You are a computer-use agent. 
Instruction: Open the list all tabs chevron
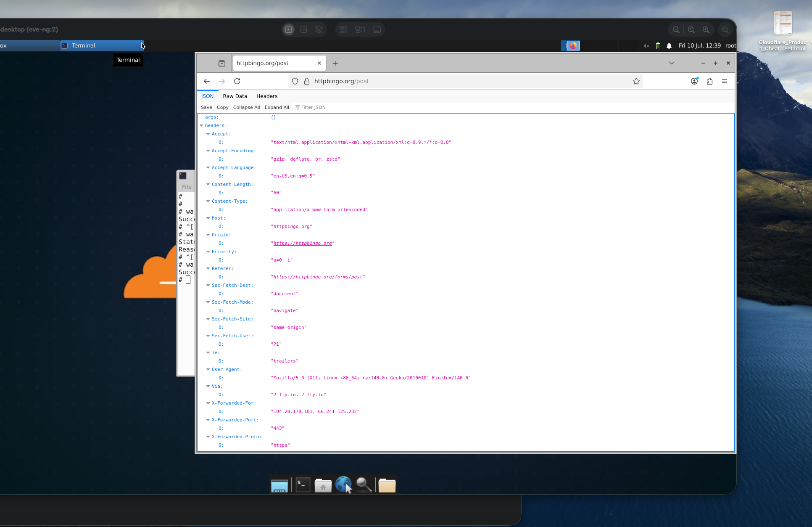672,63
